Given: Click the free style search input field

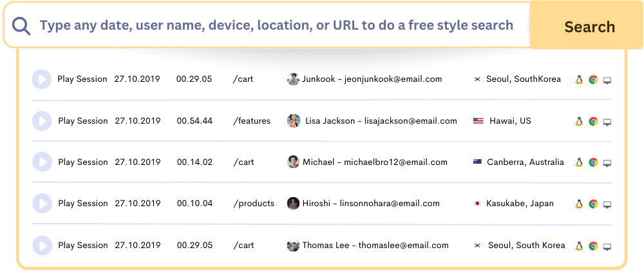Looking at the screenshot, I should pos(277,26).
